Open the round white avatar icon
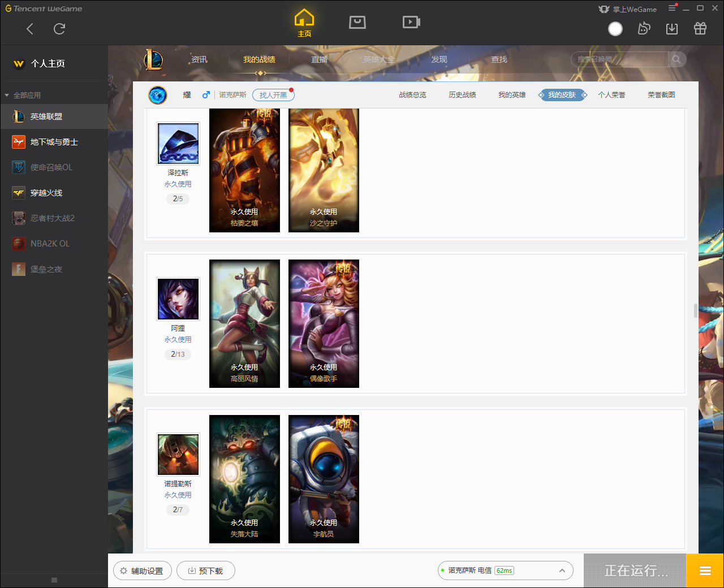724x588 pixels. click(x=615, y=29)
